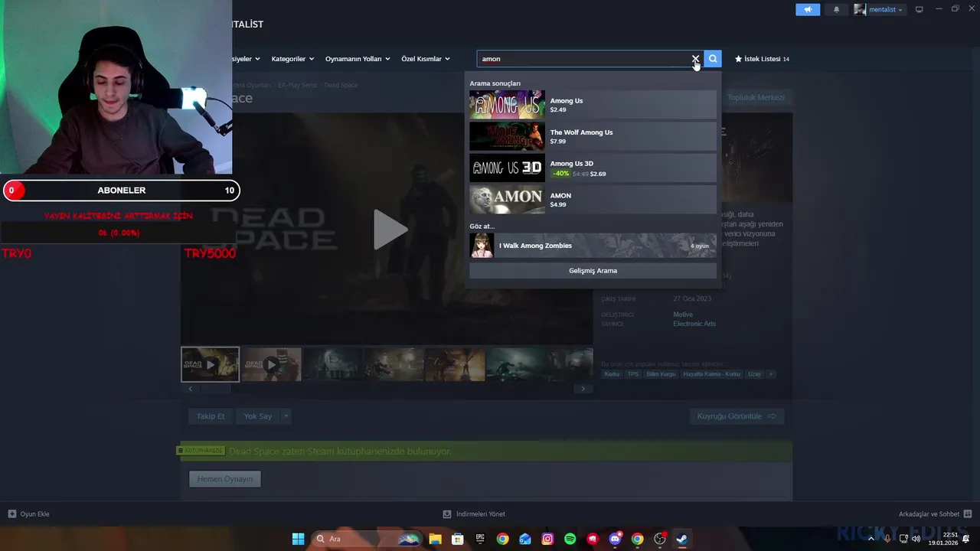Click the taskbar volume icon

pyautogui.click(x=916, y=539)
